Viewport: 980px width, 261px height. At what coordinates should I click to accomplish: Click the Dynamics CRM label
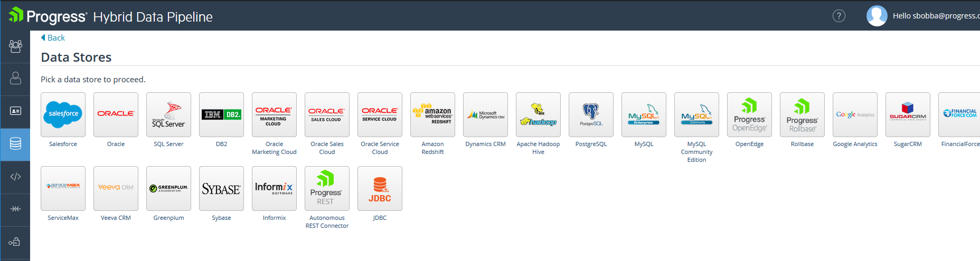point(485,144)
